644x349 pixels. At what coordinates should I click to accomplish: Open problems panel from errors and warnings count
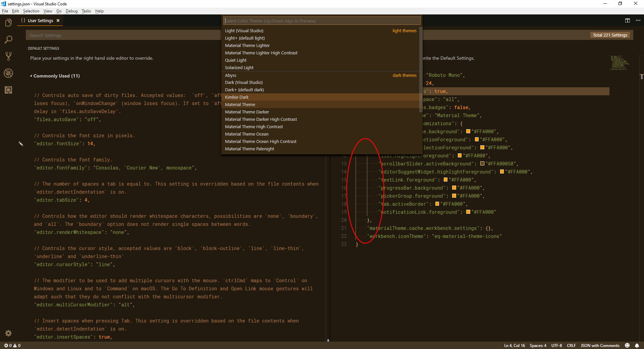tap(12, 345)
